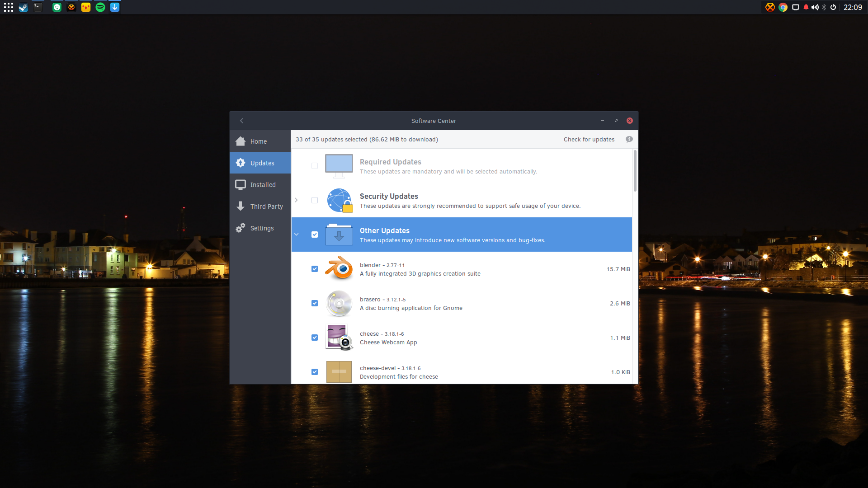Expand the Security Updates group
Viewport: 868px width, 488px height.
(x=296, y=200)
